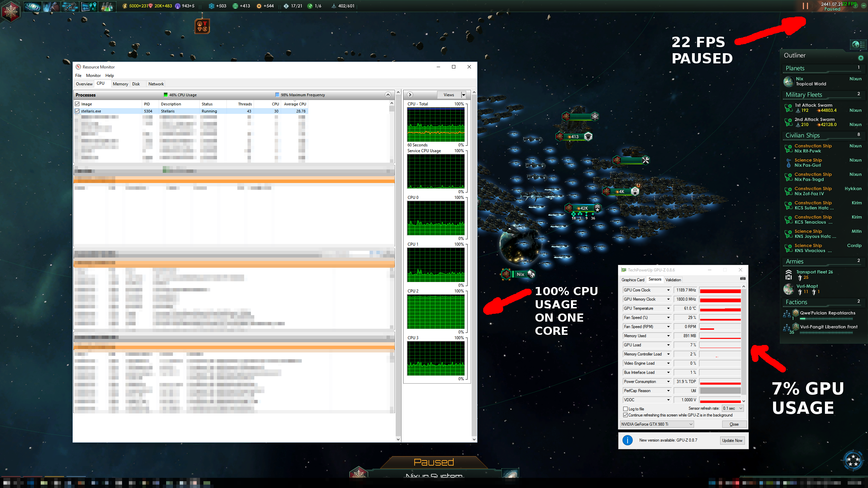Click the pause bars indicator top right
This screenshot has width=868, height=488.
click(x=805, y=6)
